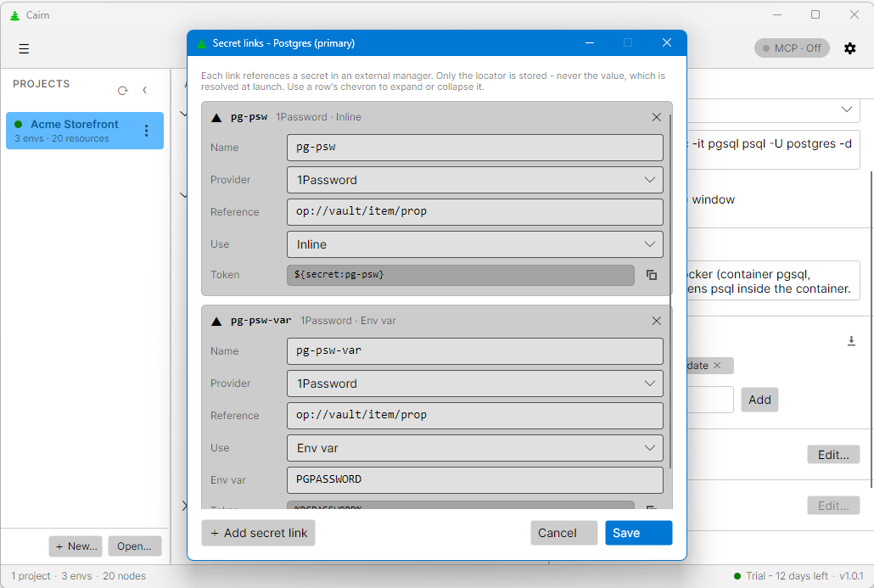Click Open... project button
The image size is (874, 588).
pos(135,546)
